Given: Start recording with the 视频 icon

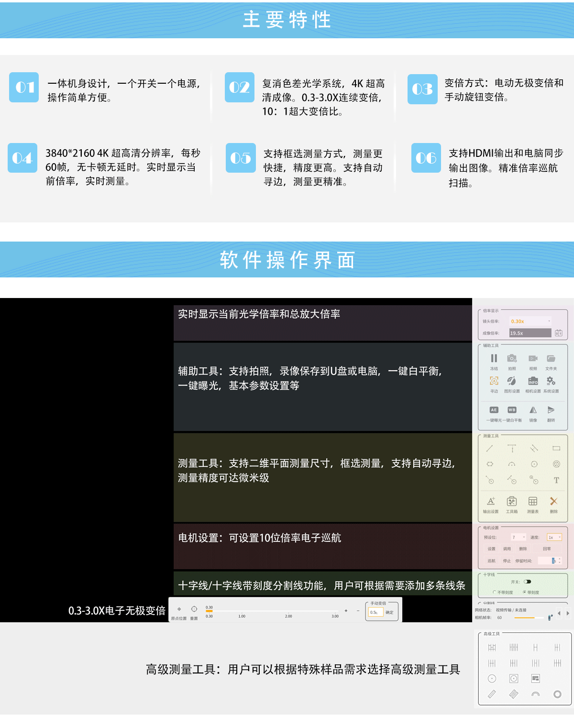Looking at the screenshot, I should [533, 358].
